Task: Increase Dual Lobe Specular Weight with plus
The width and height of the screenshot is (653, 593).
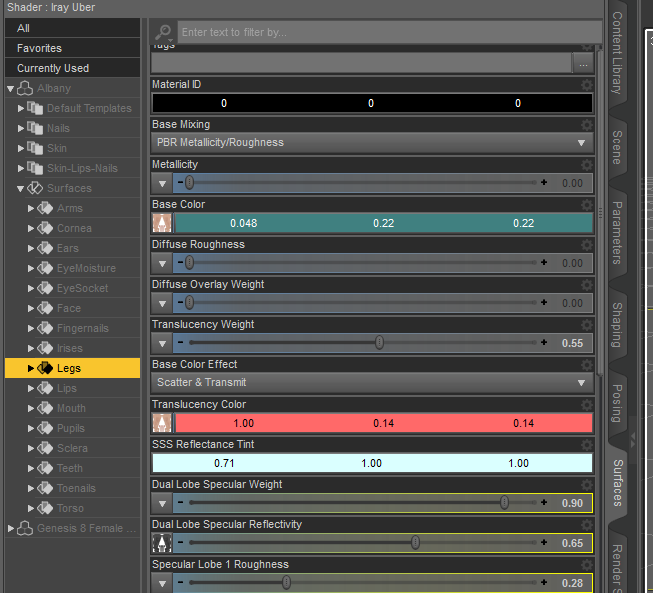Action: [x=544, y=502]
